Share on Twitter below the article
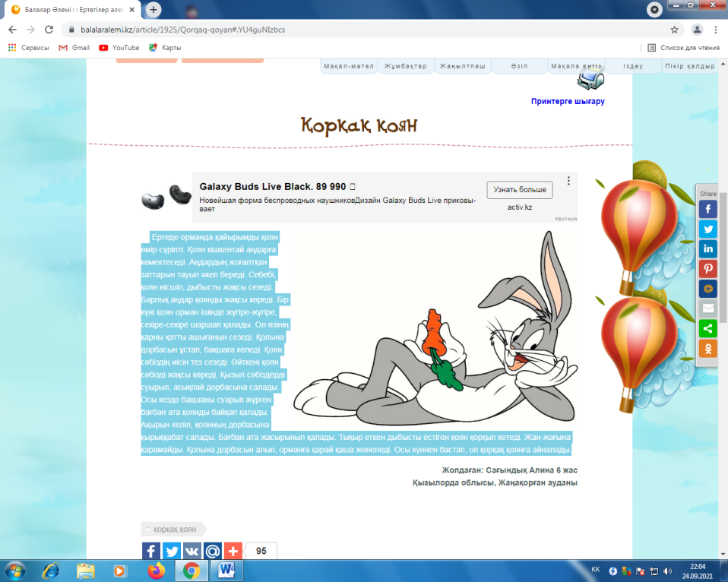Viewport: 728px width, 582px height. pyautogui.click(x=171, y=551)
